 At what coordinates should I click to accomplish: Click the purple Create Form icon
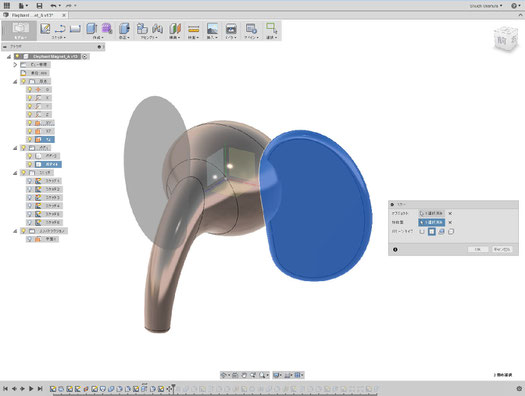point(107,28)
